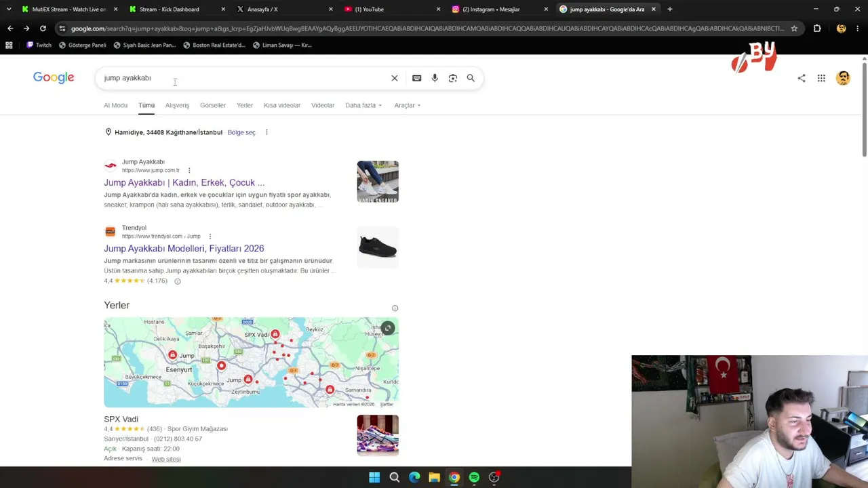Open the Windows Start button
Viewport: 868px width, 488px height.
tap(374, 477)
